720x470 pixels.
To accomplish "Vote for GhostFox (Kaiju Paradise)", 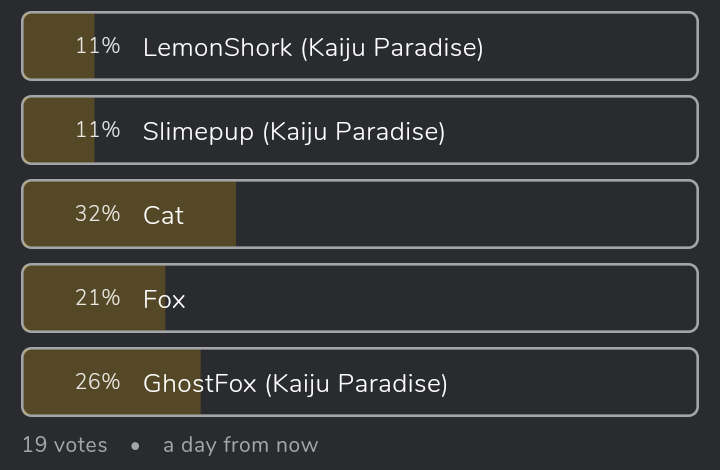I will coord(360,382).
